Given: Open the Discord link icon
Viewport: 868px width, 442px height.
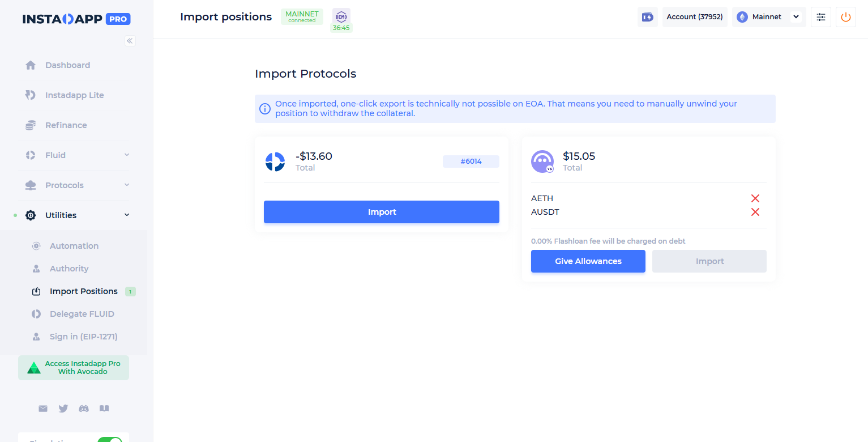Looking at the screenshot, I should pos(84,409).
